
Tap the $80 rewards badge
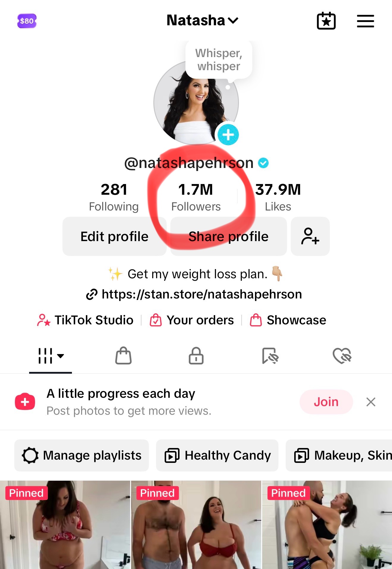pyautogui.click(x=27, y=21)
